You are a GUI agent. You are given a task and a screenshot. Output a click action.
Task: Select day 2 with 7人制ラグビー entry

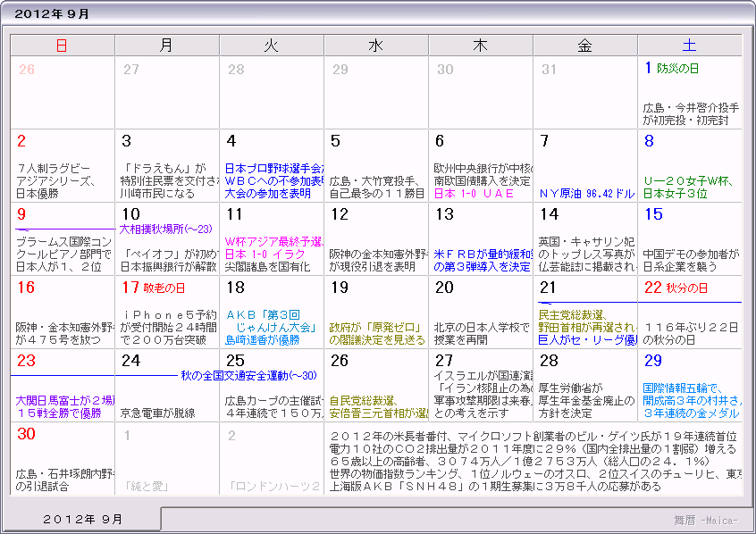pyautogui.click(x=63, y=166)
